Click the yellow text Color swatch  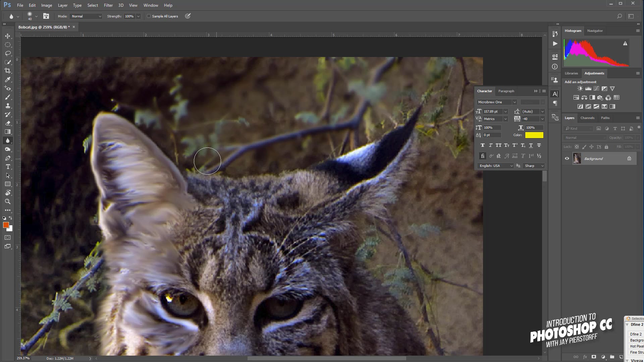(x=534, y=135)
